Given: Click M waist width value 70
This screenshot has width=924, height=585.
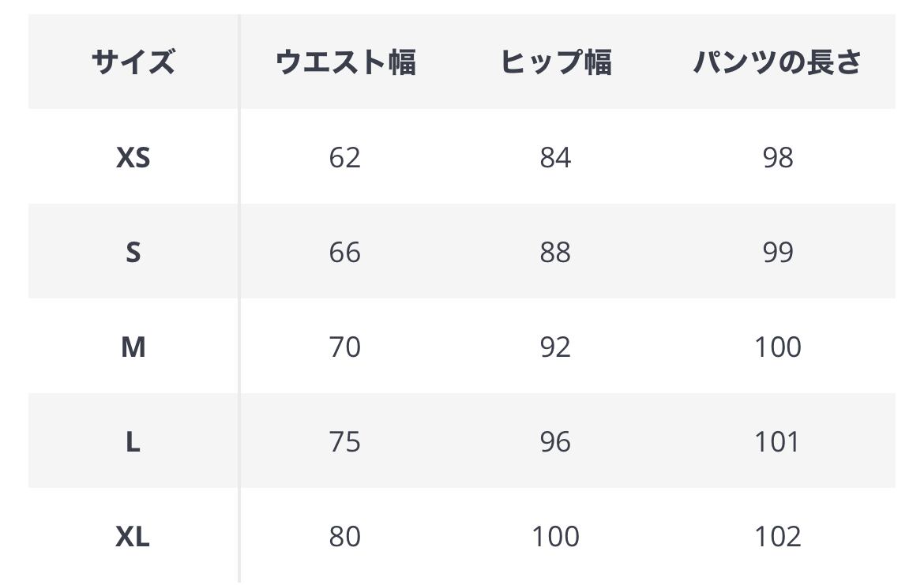Looking at the screenshot, I should coord(345,347).
